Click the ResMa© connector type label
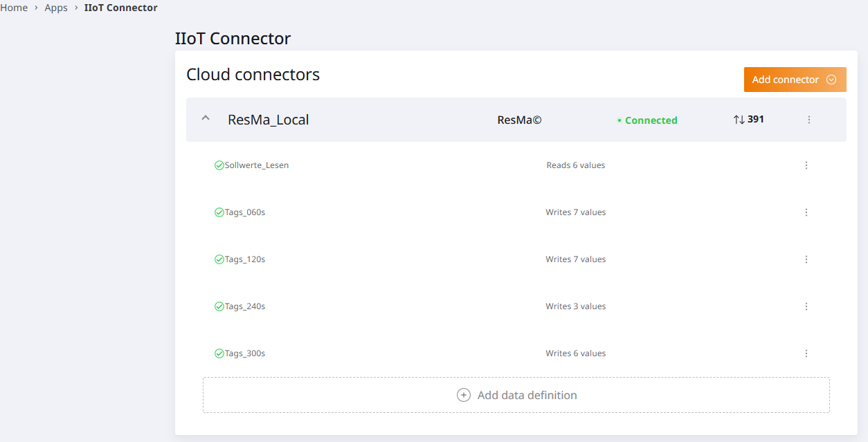Viewport: 868px width, 442px height. click(x=519, y=120)
